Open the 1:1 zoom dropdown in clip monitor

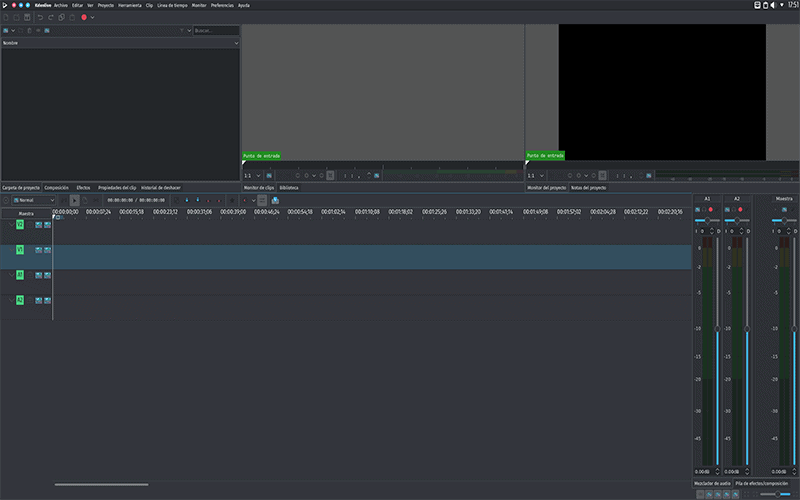coord(254,175)
